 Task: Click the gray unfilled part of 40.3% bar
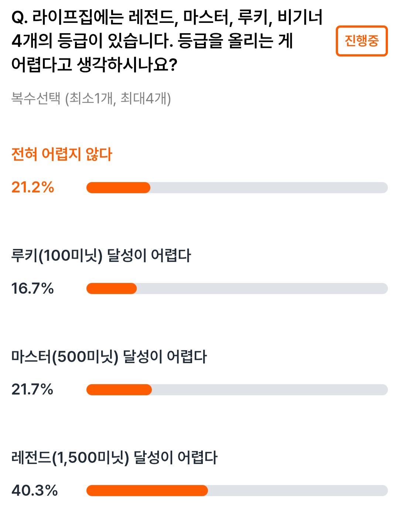click(x=298, y=491)
